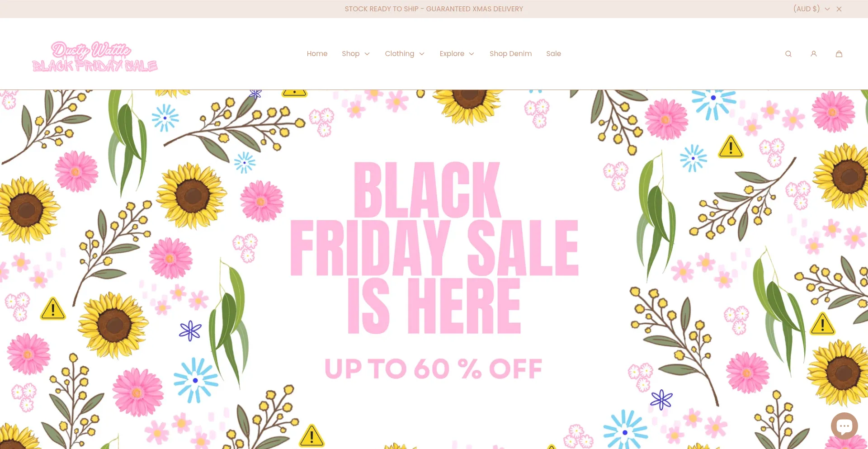868x449 pixels.
Task: Open the account profile icon
Action: [x=813, y=54]
